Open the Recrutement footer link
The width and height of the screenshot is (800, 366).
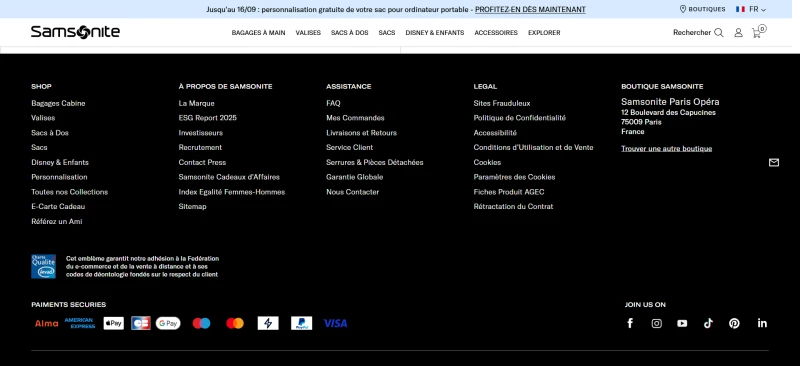pos(200,148)
